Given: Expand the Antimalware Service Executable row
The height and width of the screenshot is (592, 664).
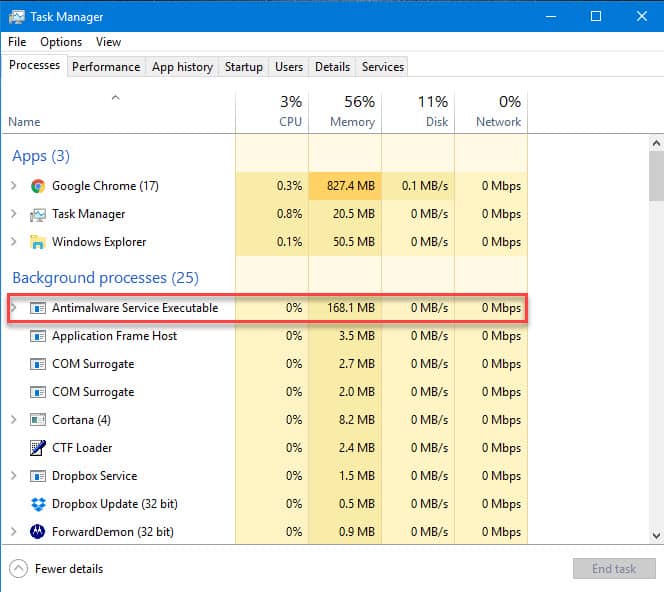Looking at the screenshot, I should point(14,308).
